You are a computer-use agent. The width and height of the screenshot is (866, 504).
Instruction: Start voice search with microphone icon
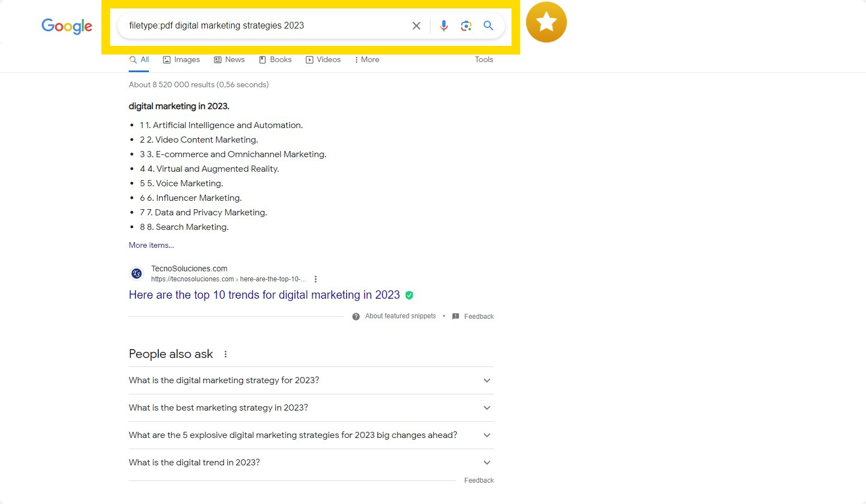pos(444,26)
